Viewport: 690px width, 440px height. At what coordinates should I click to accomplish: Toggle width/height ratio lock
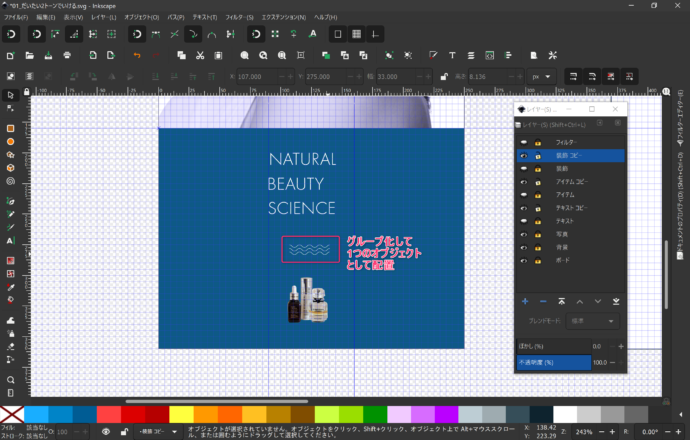(444, 77)
